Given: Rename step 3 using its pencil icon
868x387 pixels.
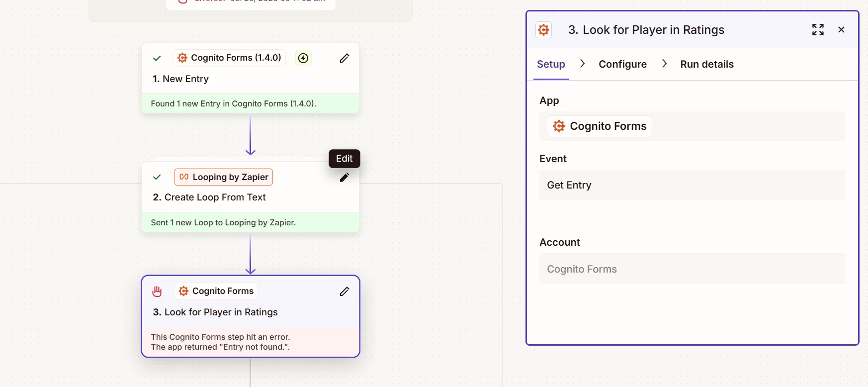Looking at the screenshot, I should 345,291.
